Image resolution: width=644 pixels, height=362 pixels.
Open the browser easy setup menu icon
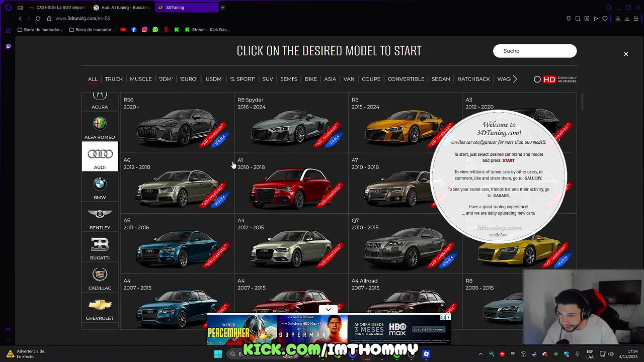point(636,19)
